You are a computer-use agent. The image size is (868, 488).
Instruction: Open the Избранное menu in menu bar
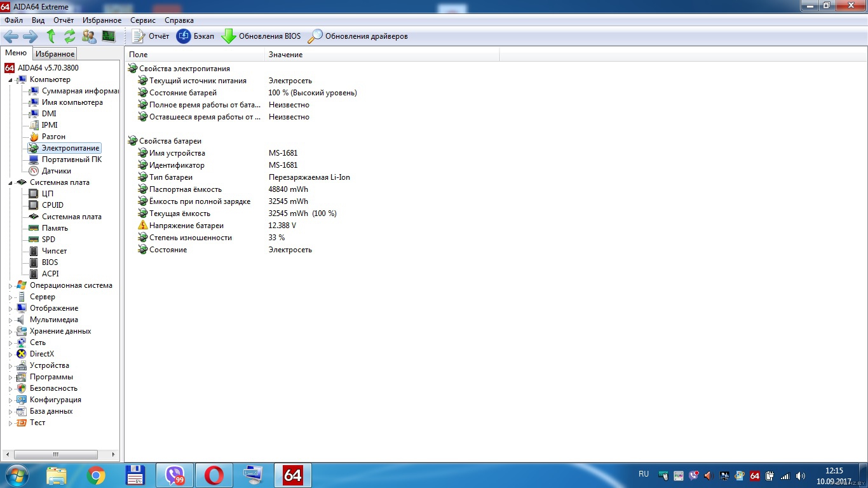102,20
